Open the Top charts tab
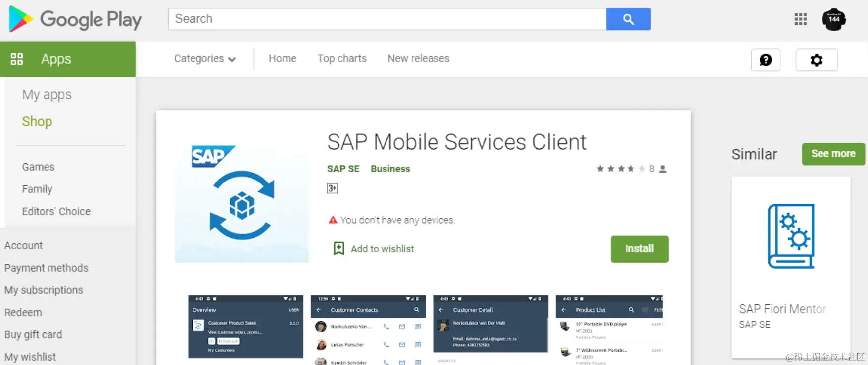 (342, 59)
